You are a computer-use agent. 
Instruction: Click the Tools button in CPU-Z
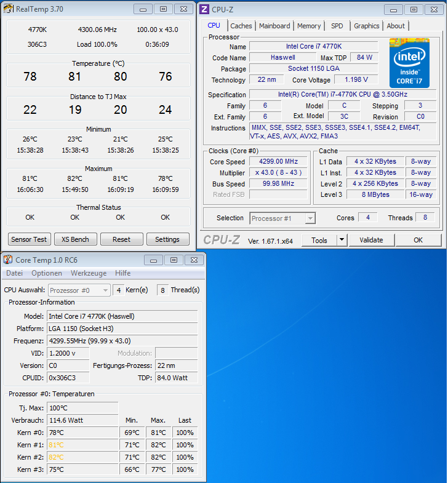point(319,240)
